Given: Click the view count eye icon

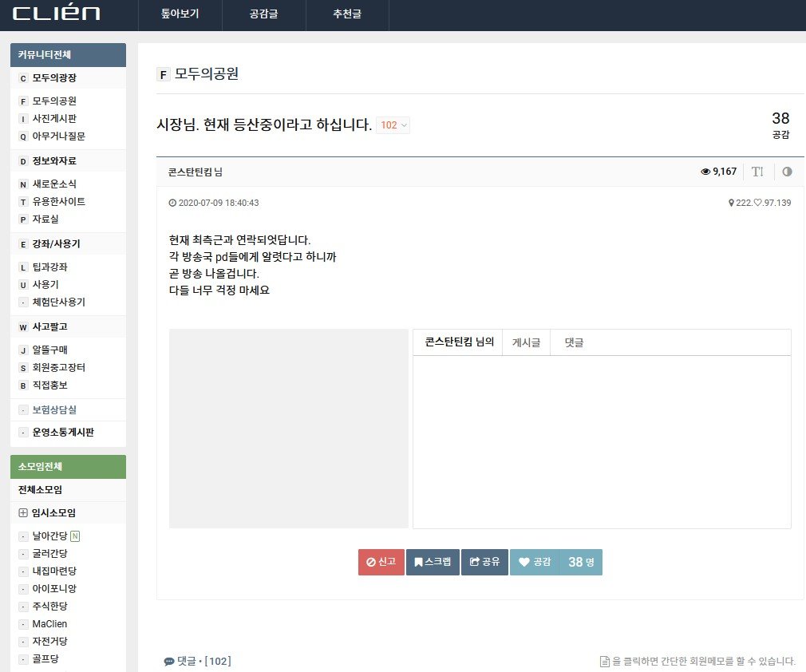Looking at the screenshot, I should click(x=705, y=172).
